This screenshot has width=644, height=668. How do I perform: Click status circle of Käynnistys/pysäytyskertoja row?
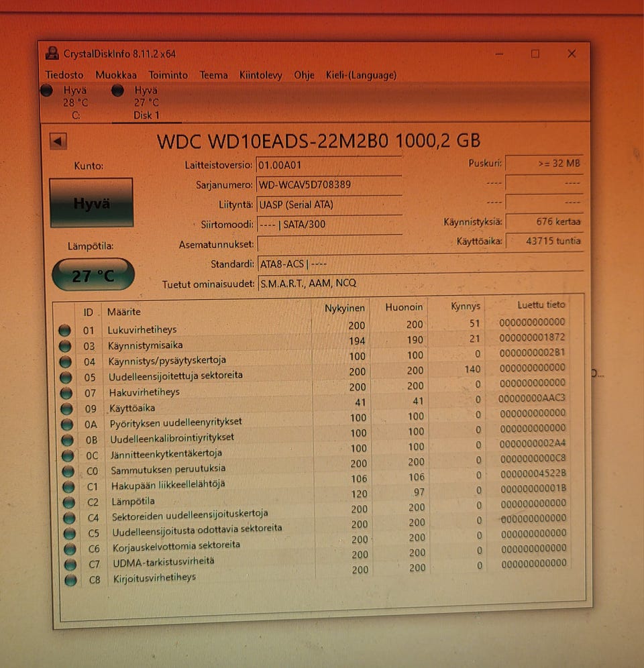tap(65, 361)
